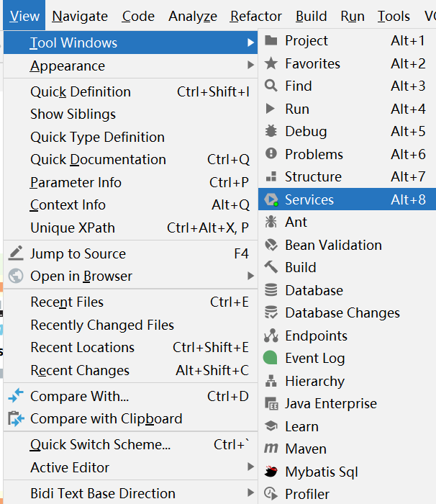Click the Ant bug icon
Image resolution: width=436 pixels, height=504 pixels.
(x=271, y=222)
